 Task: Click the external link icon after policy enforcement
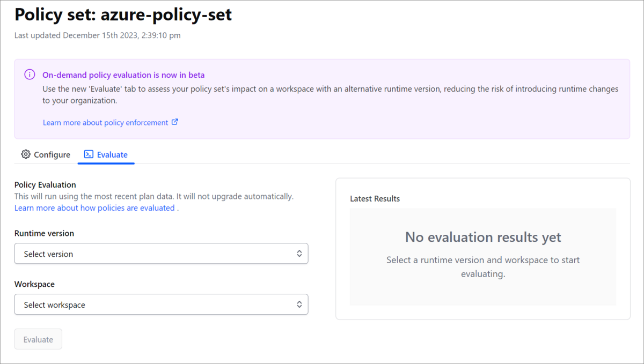(175, 122)
